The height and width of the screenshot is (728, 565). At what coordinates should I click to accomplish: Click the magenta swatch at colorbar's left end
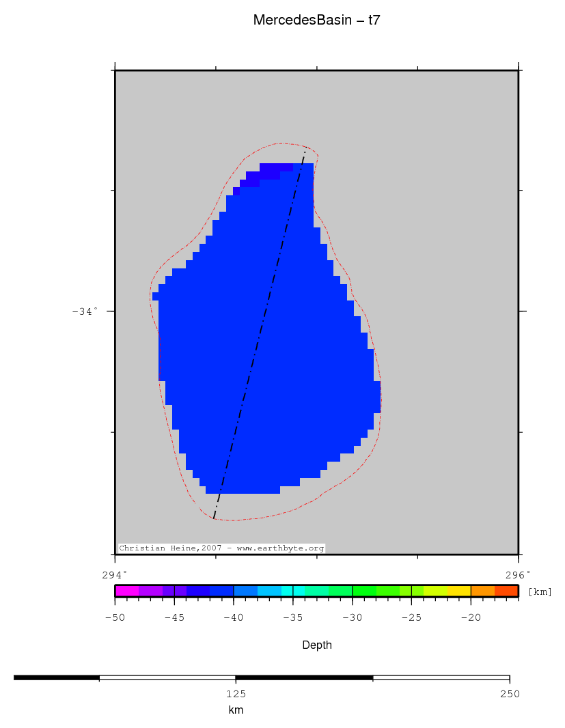(x=127, y=591)
